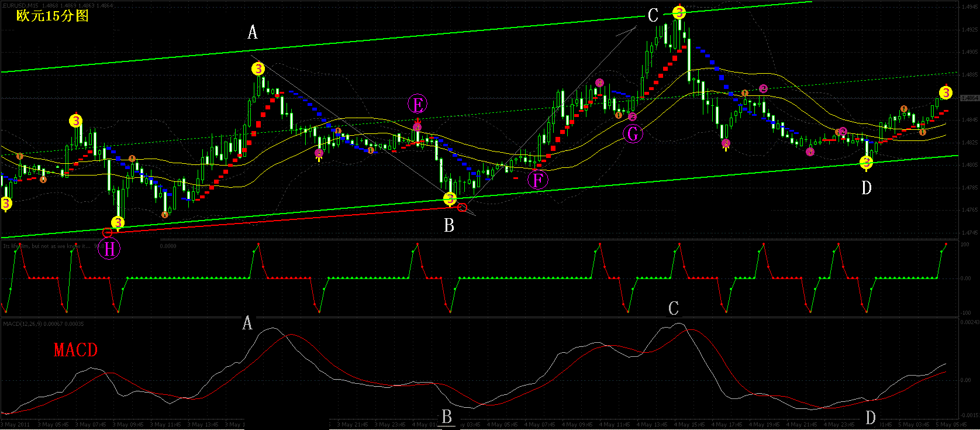Click the 0.0000 value in oscillator header
The height and width of the screenshot is (430, 980).
[x=168, y=246]
